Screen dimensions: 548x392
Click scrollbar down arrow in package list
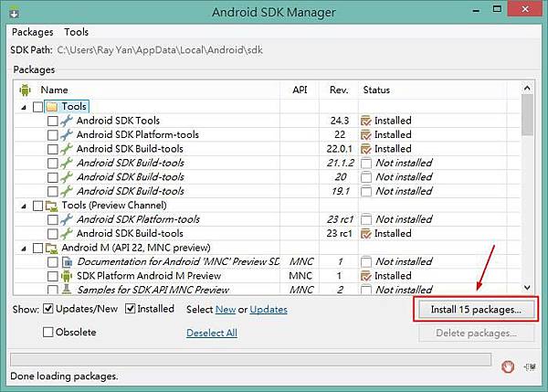527,288
